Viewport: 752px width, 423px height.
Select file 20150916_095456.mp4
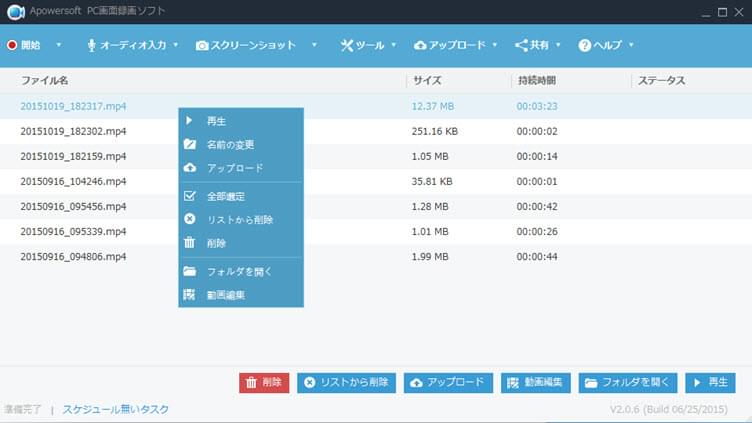(73, 206)
